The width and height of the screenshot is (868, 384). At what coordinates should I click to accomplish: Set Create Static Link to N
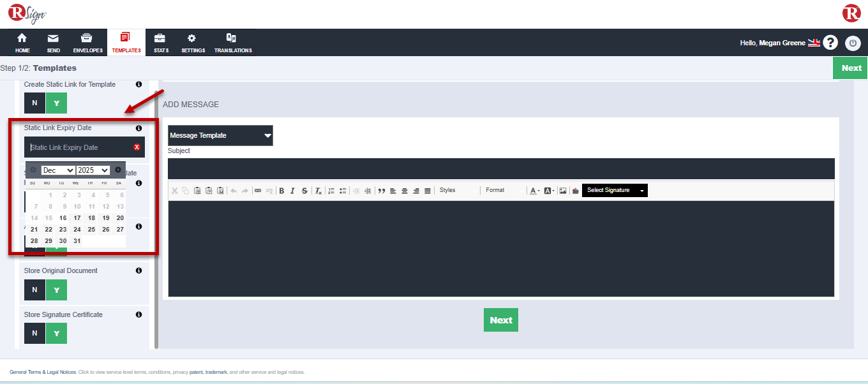click(x=34, y=103)
